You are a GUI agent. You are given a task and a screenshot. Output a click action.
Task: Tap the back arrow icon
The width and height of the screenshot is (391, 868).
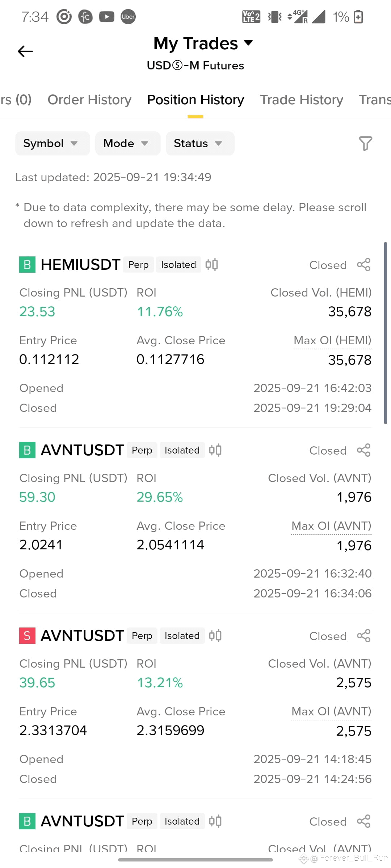click(25, 51)
